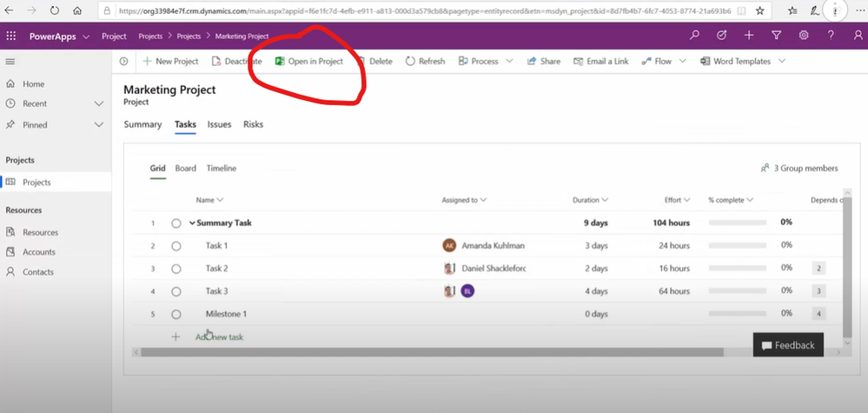The width and height of the screenshot is (868, 413).
Task: Click the search magnifier icon in header
Action: 694,36
